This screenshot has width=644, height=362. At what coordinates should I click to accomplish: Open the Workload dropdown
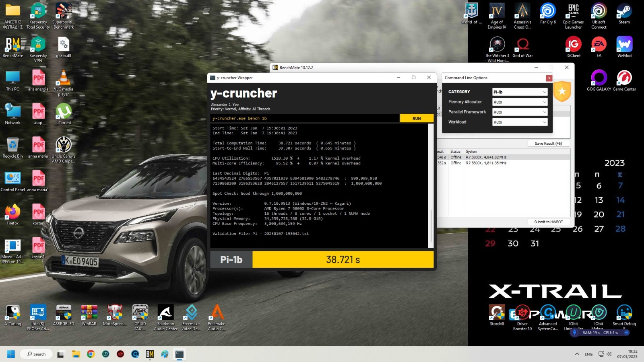point(520,122)
